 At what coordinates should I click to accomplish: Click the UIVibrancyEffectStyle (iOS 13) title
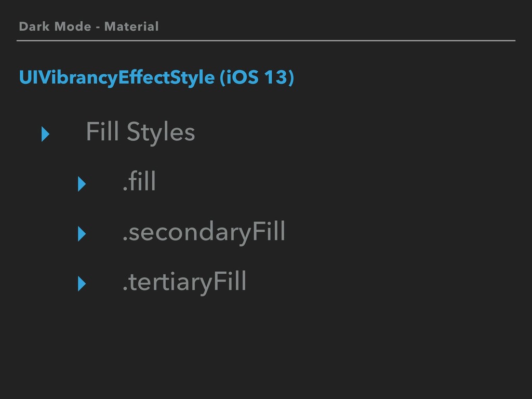156,78
